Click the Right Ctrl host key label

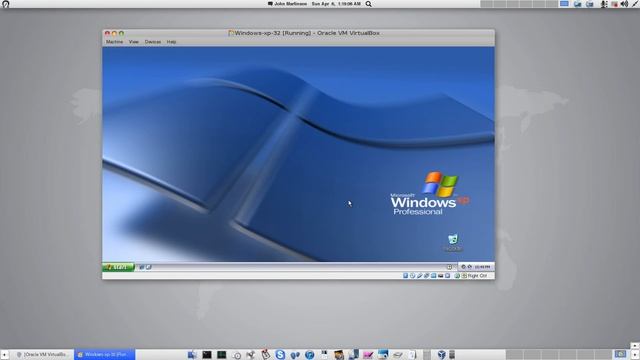tap(478, 276)
